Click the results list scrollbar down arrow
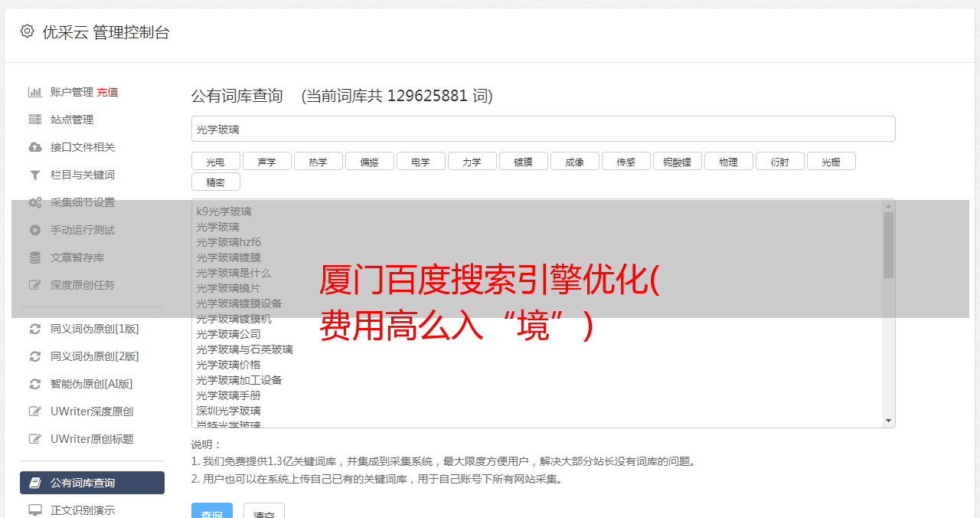This screenshot has height=518, width=980. (x=888, y=421)
